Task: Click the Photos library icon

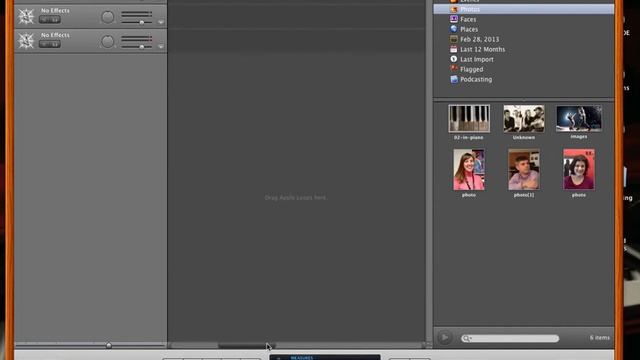Action: tap(454, 9)
